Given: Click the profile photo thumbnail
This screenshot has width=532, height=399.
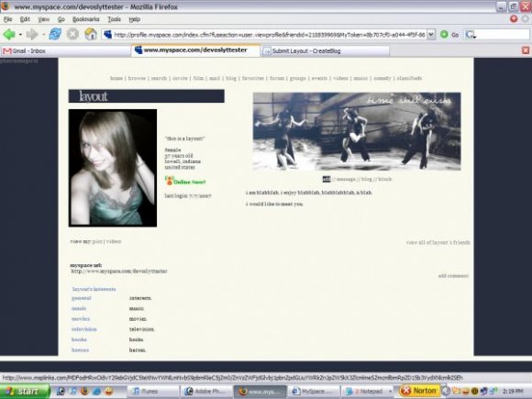Looking at the screenshot, I should pos(113,168).
